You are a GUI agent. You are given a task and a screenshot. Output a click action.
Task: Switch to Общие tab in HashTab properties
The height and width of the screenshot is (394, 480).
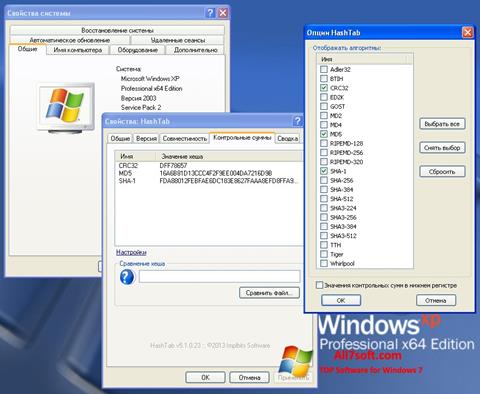click(120, 139)
